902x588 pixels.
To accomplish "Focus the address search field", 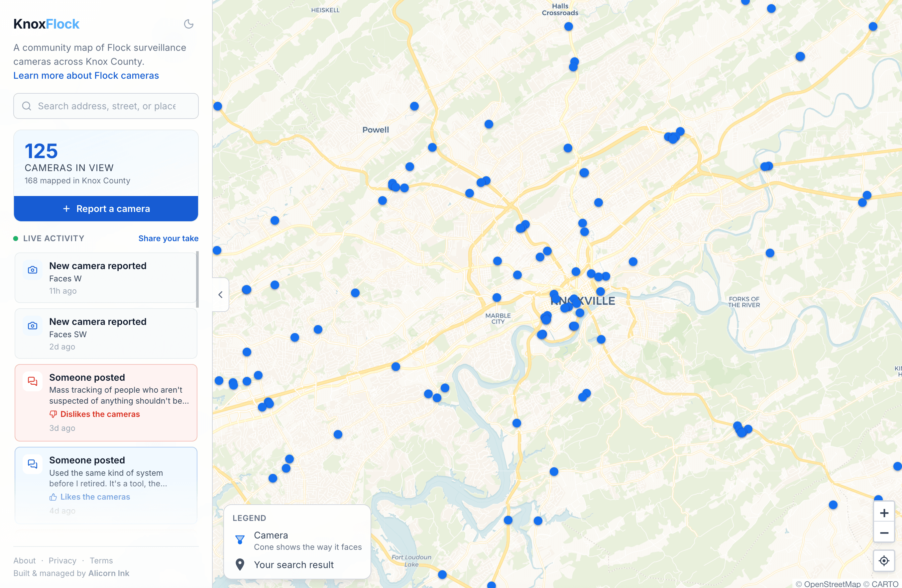I will coord(106,106).
